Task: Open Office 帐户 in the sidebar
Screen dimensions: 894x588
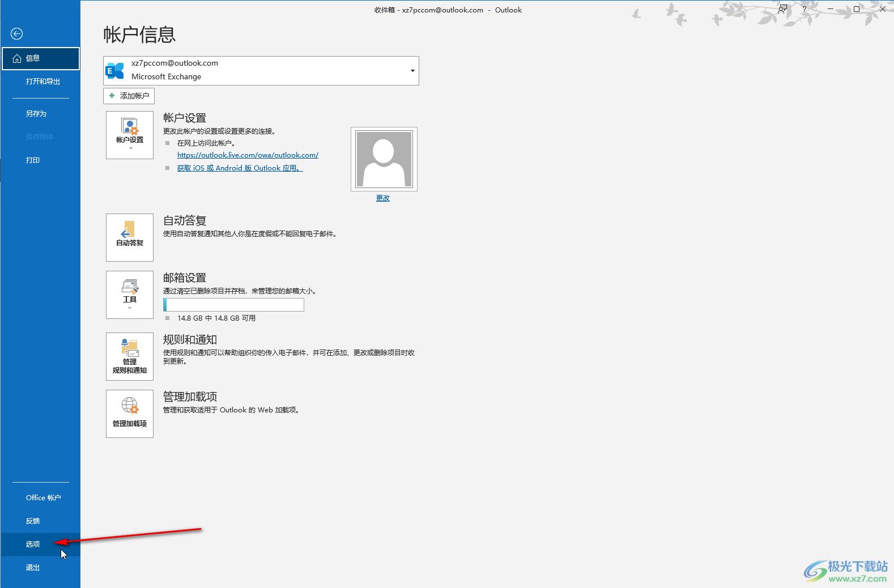Action: pyautogui.click(x=40, y=498)
